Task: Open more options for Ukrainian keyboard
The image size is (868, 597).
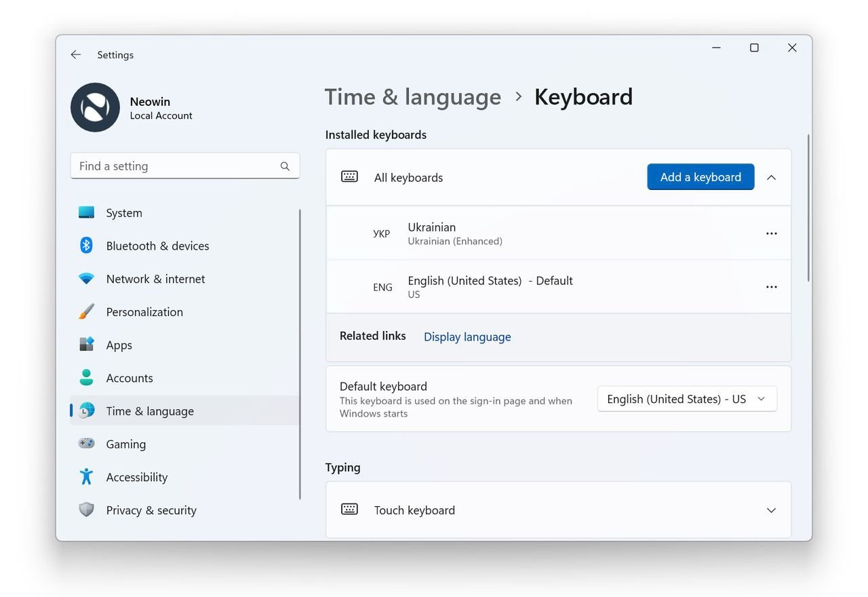Action: tap(771, 233)
